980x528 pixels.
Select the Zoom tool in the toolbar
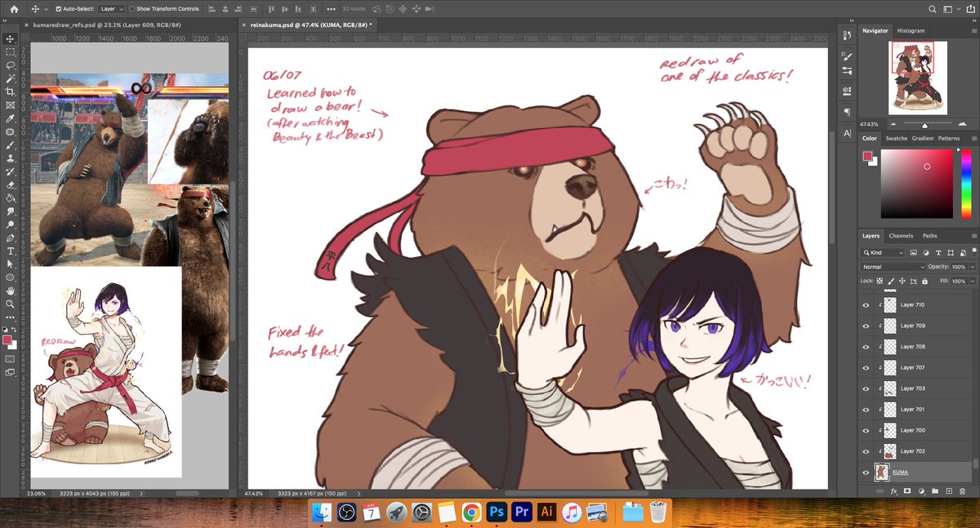10,304
